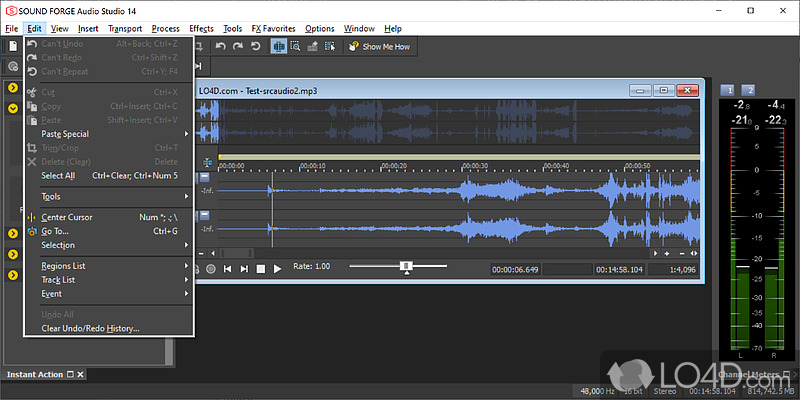Viewport: 800px width, 400px height.
Task: Close the Instant Action panel
Action: point(81,375)
